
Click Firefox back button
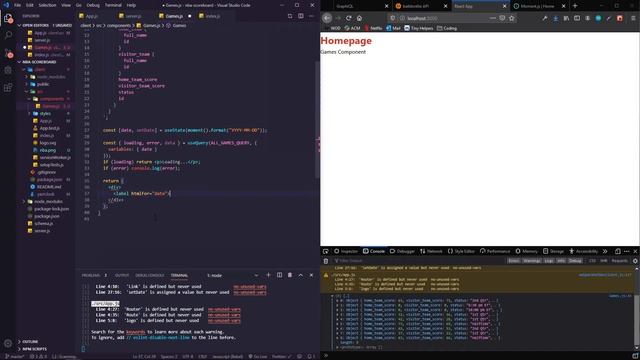click(327, 18)
